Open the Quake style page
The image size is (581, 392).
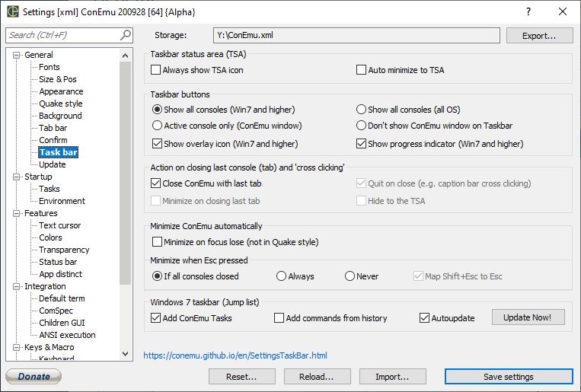[61, 104]
